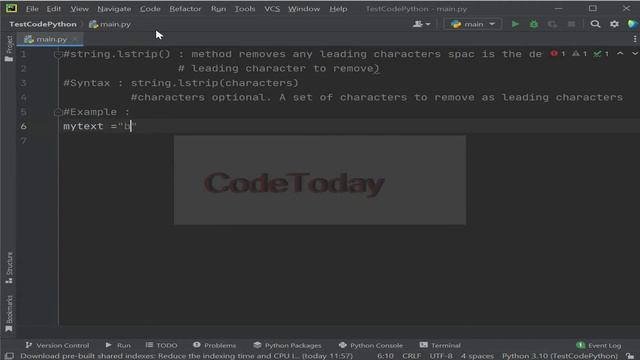Open the View menu
The image size is (640, 360).
pos(79,9)
